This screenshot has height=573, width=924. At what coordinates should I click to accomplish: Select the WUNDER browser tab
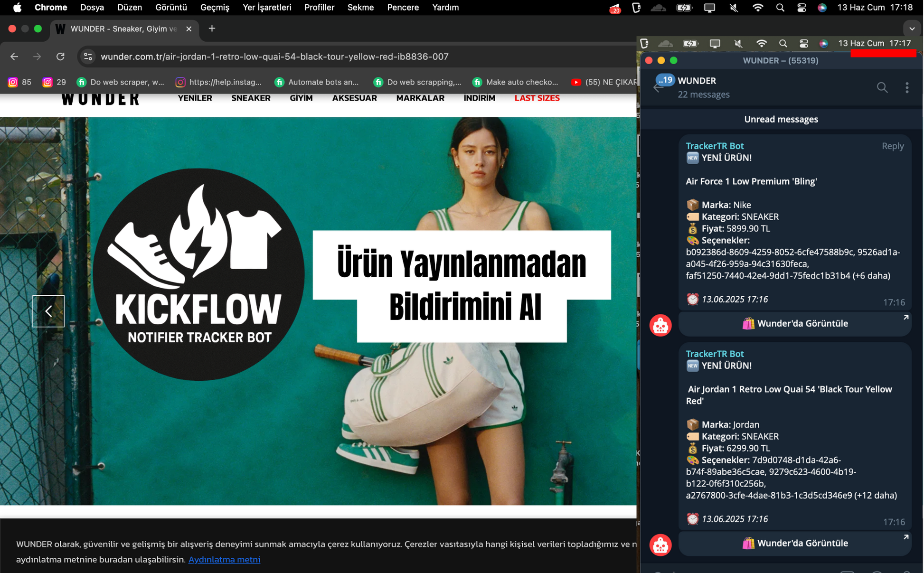[x=123, y=29]
